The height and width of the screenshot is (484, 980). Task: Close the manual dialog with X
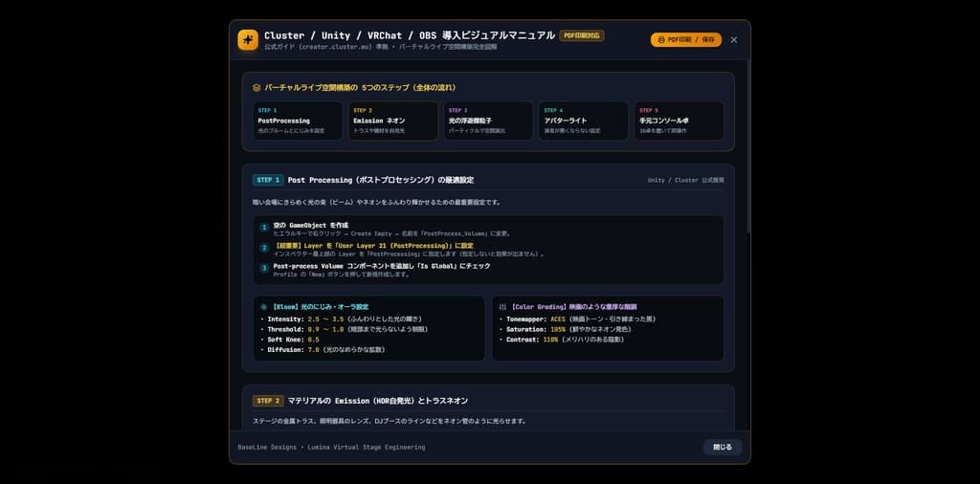734,39
